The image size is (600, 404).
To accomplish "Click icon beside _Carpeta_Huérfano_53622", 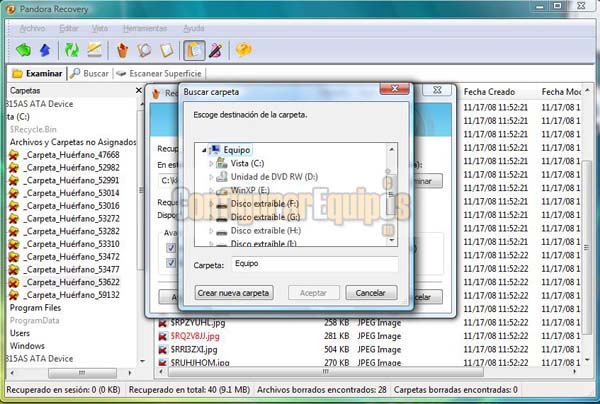I will tap(14, 282).
